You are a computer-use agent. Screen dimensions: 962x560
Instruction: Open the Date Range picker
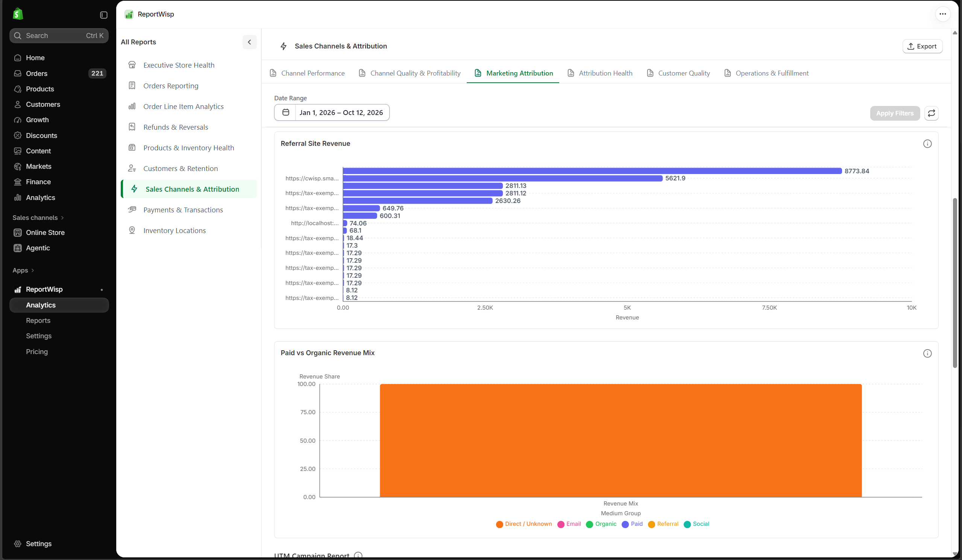(x=332, y=112)
